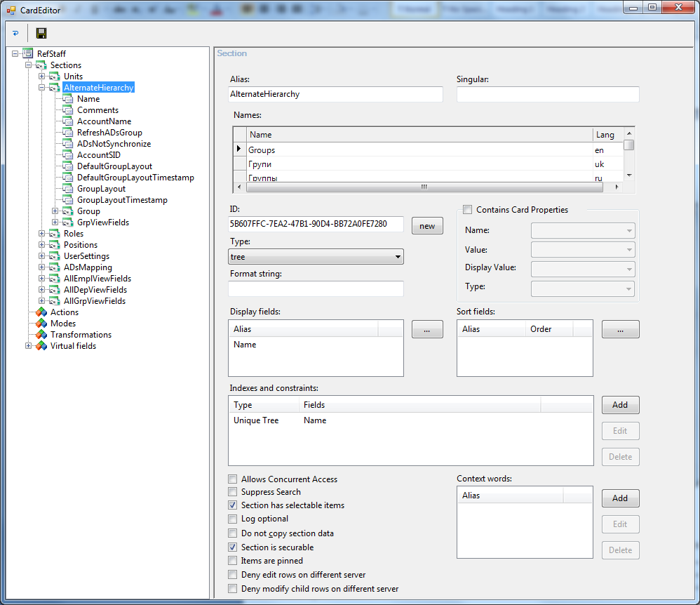700x605 pixels.
Task: Click the GroupLayout field icon
Action: click(x=68, y=189)
